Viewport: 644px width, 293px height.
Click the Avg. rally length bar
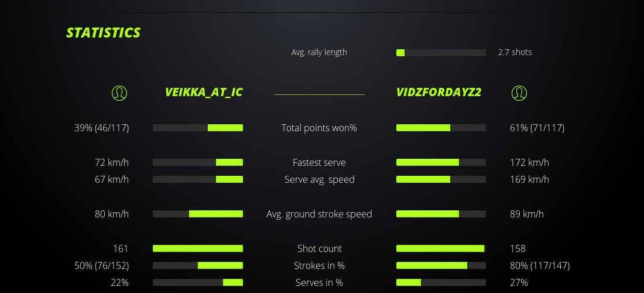click(x=441, y=53)
